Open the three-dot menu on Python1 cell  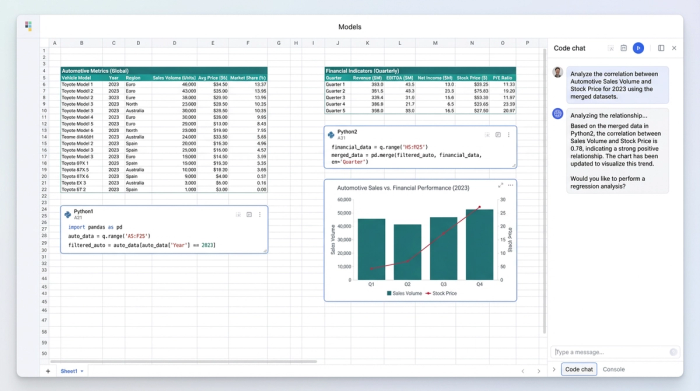coord(260,215)
